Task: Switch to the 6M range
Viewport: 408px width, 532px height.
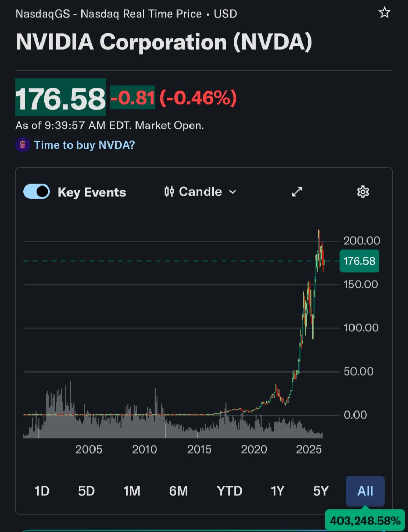Action: [x=179, y=491]
